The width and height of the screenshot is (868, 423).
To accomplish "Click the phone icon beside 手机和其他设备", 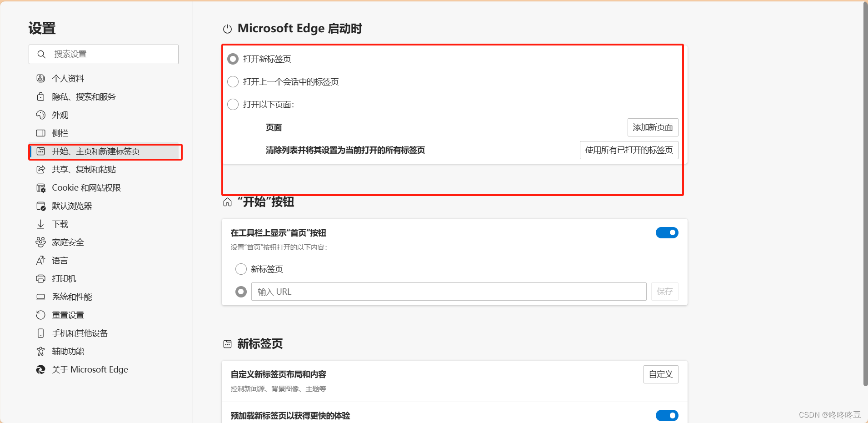I will 40,333.
